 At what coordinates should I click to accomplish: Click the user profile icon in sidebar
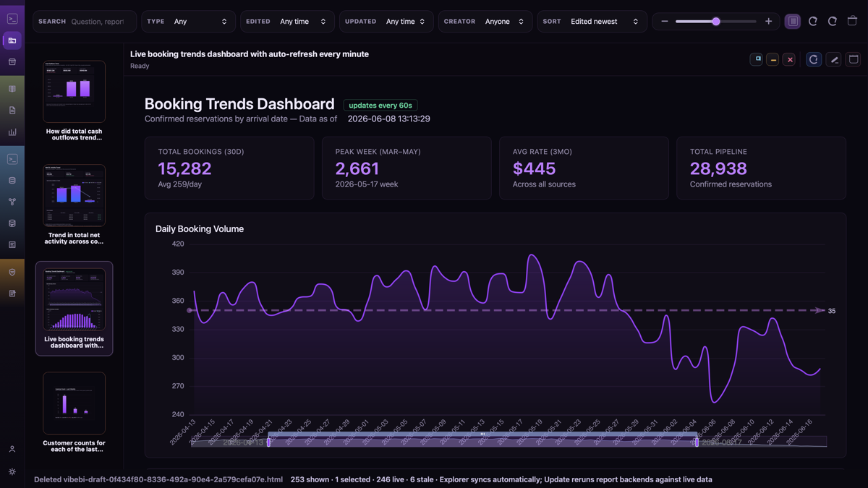(12, 449)
